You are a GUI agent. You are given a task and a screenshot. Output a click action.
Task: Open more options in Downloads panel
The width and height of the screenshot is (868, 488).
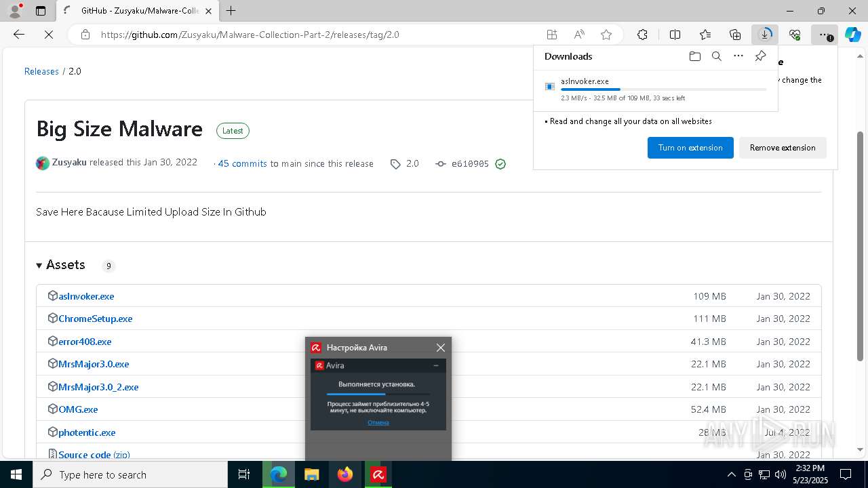click(x=738, y=56)
